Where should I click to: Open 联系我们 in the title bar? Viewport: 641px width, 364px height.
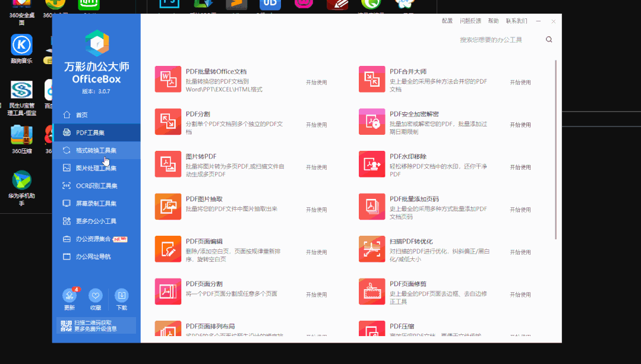coord(516,21)
